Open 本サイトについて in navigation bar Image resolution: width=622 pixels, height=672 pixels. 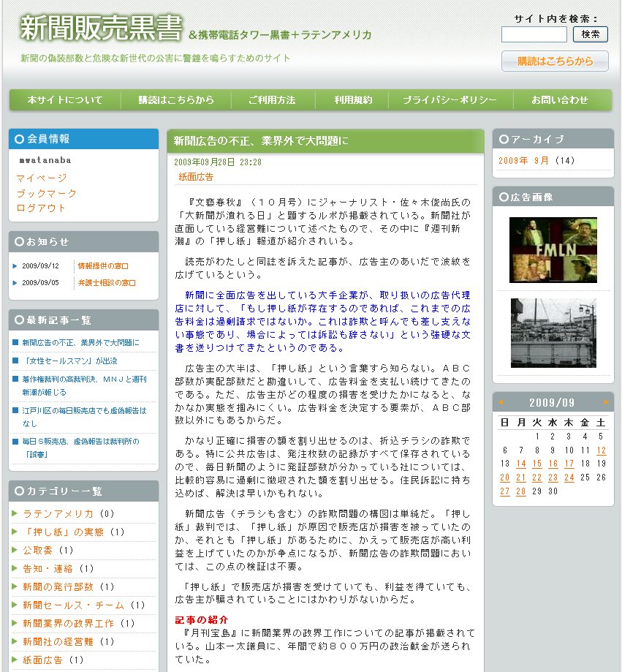65,100
